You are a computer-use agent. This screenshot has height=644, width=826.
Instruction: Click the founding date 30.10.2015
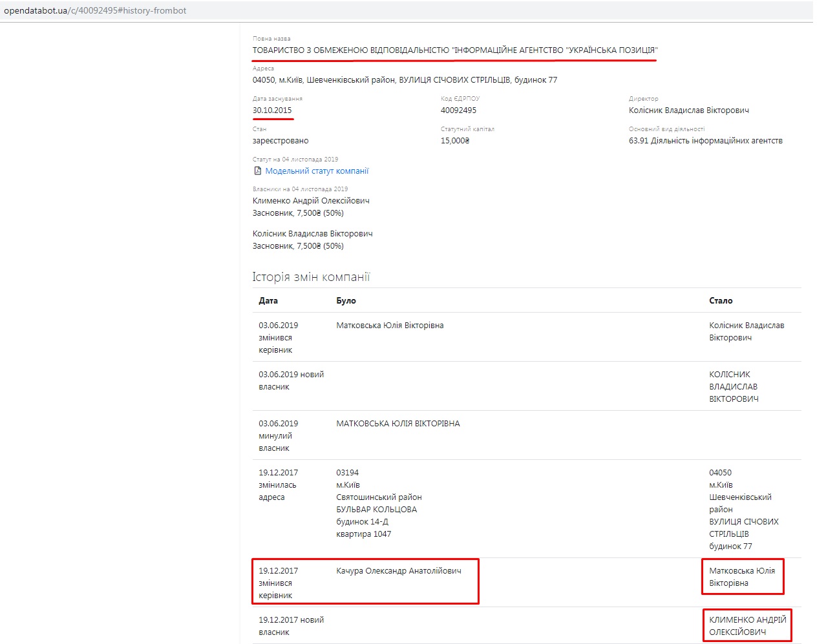tap(272, 110)
